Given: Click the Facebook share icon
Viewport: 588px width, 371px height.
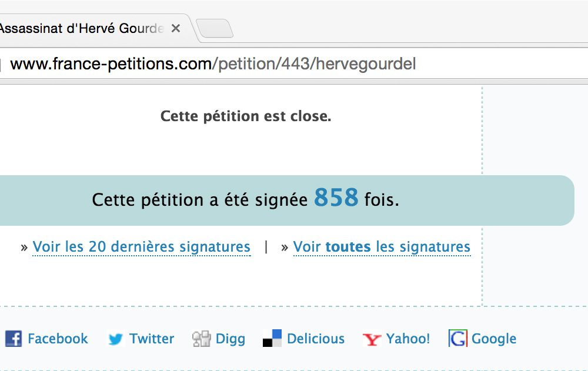Looking at the screenshot, I should coord(14,338).
